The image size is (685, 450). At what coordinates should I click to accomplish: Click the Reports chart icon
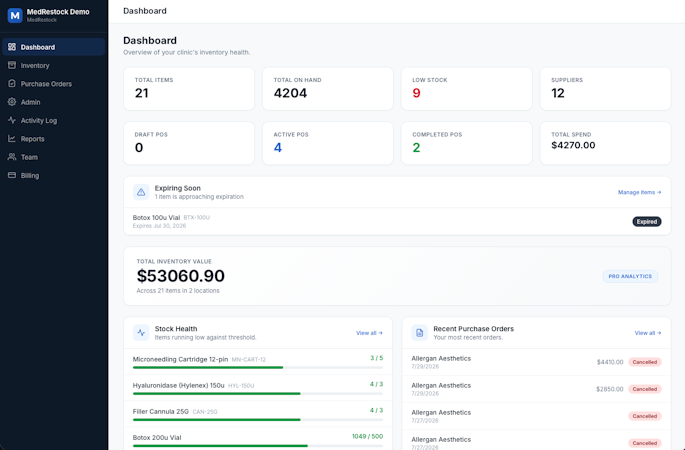click(x=12, y=138)
